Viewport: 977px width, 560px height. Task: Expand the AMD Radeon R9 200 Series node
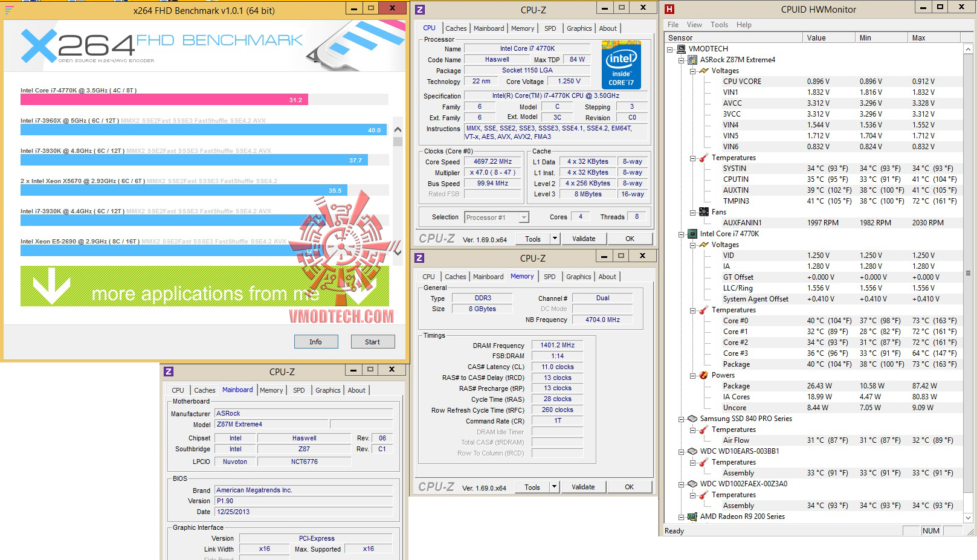[682, 517]
